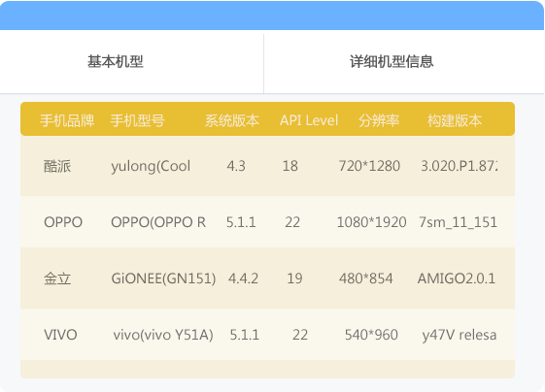Select the VIVO brand cell

(x=60, y=335)
